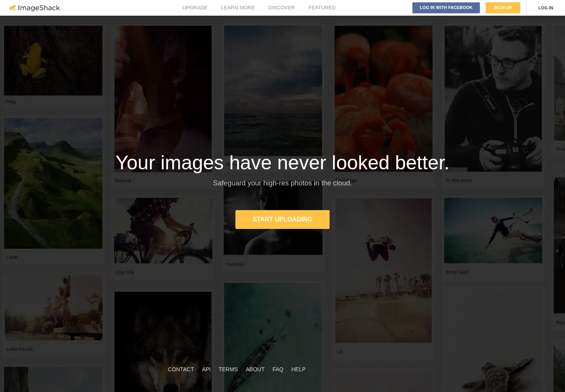Open the wolf photo thumbnail
The width and height of the screenshot is (565, 392).
163,342
